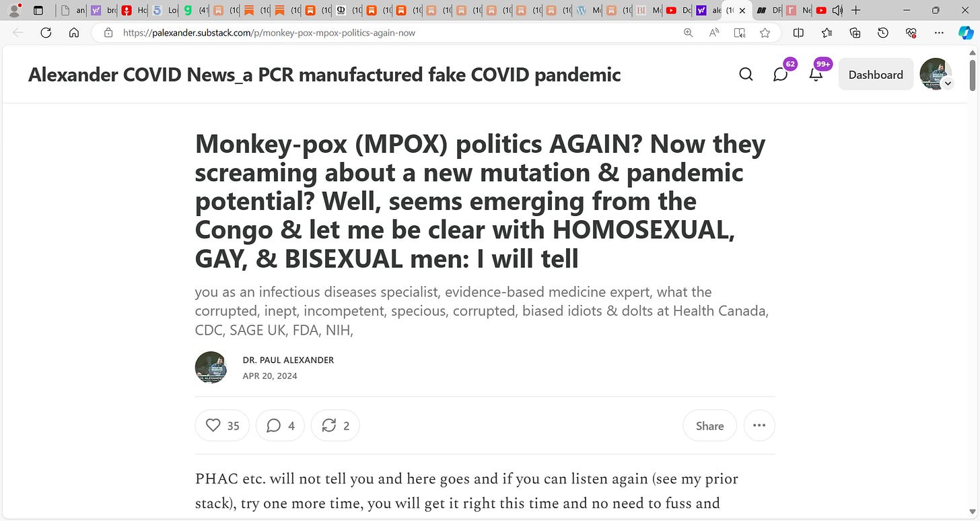Click the Share button
Image resolution: width=980 pixels, height=521 pixels.
point(709,425)
